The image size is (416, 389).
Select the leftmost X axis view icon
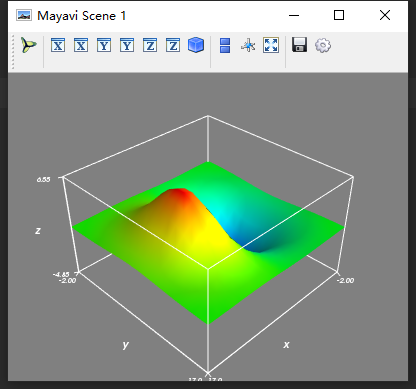coord(58,45)
